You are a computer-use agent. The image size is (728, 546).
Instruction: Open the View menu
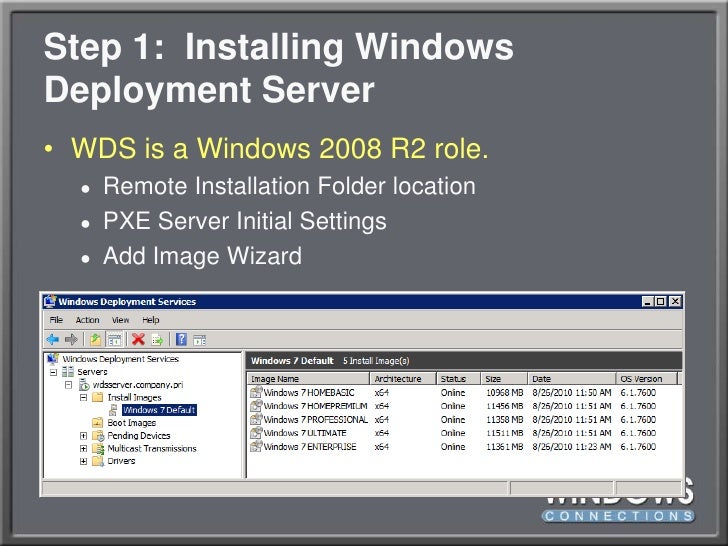point(120,320)
